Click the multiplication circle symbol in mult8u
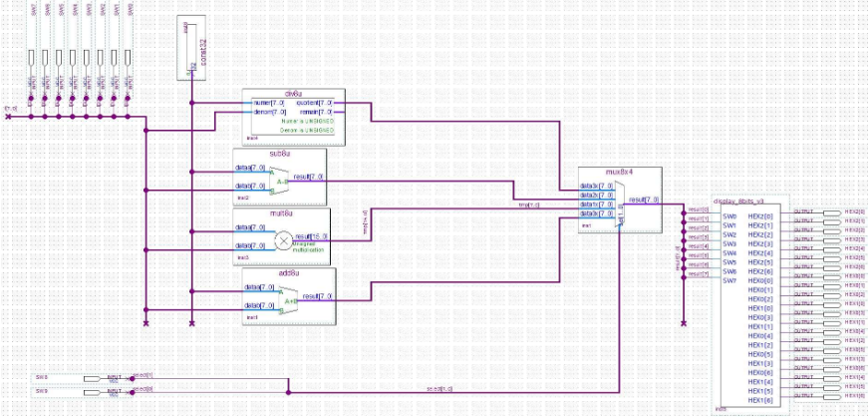 click(x=283, y=239)
